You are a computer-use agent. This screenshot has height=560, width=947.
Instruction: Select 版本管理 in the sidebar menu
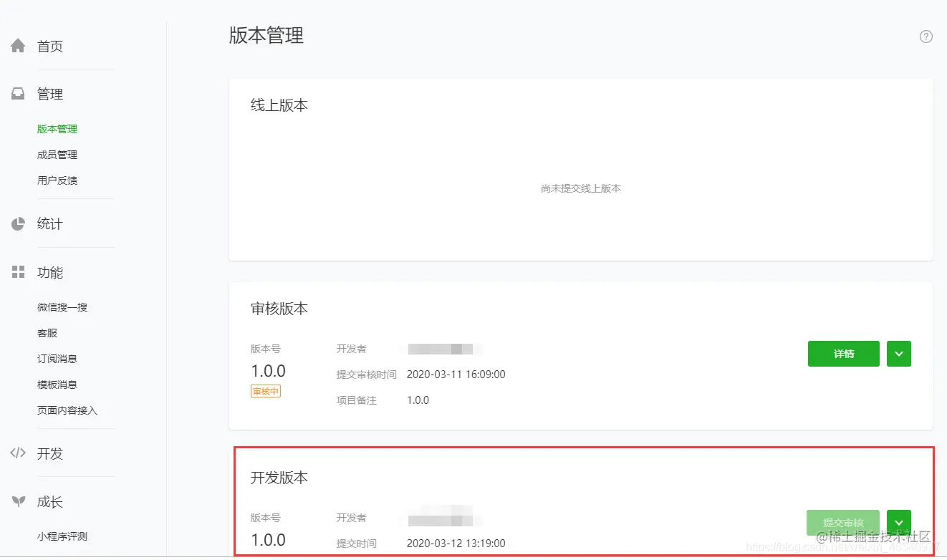[57, 128]
